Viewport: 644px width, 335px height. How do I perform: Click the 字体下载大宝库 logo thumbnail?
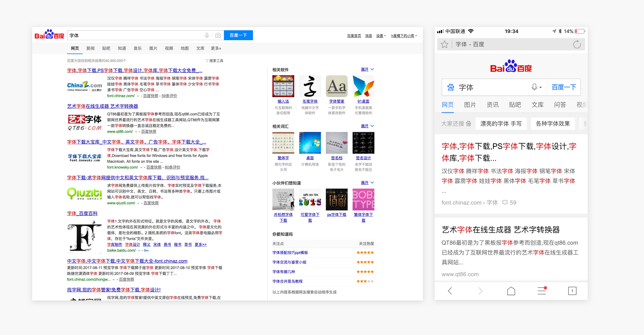click(x=85, y=158)
